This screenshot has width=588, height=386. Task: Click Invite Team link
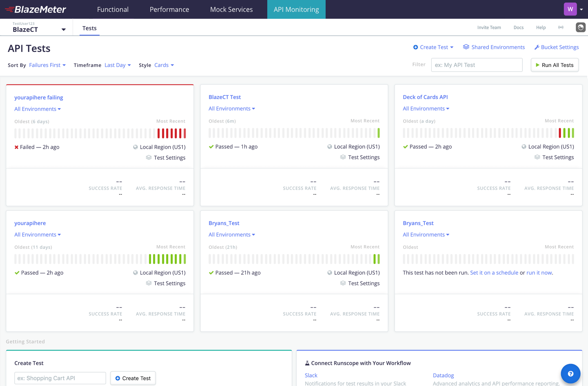click(x=489, y=27)
